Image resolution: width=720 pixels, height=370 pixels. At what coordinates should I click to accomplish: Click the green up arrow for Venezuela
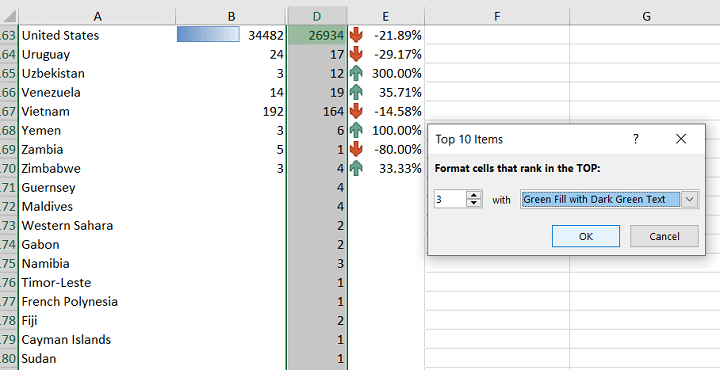pos(356,93)
